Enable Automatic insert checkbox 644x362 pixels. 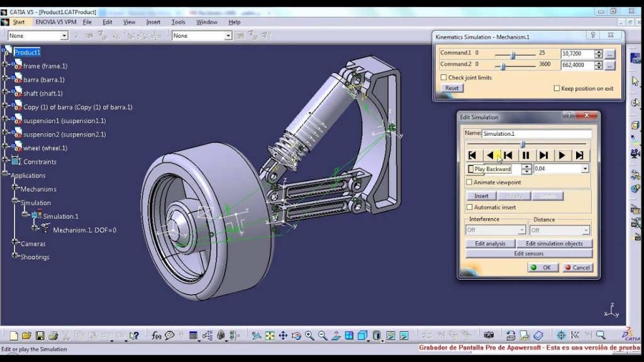point(469,207)
